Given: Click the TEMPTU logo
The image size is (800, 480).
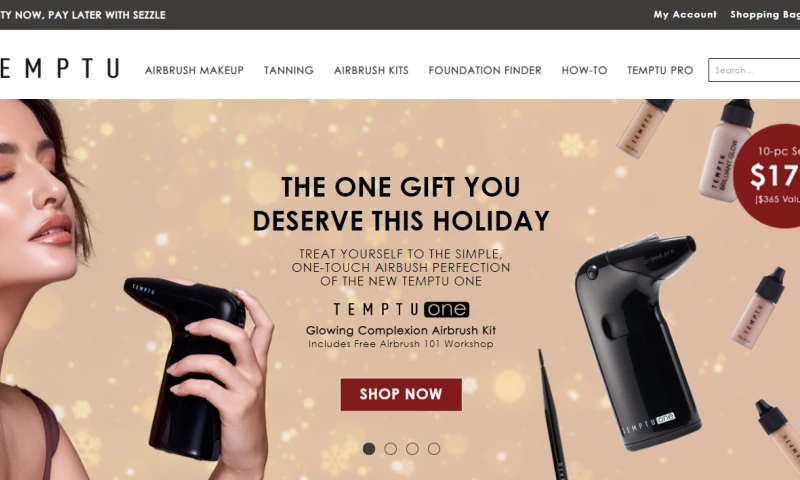Looking at the screenshot, I should click(x=60, y=68).
